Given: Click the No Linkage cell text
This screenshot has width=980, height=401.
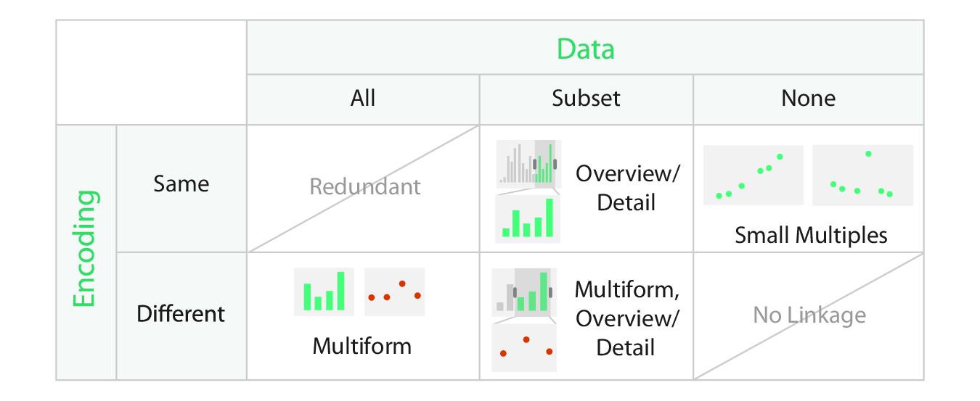Looking at the screenshot, I should [x=809, y=315].
